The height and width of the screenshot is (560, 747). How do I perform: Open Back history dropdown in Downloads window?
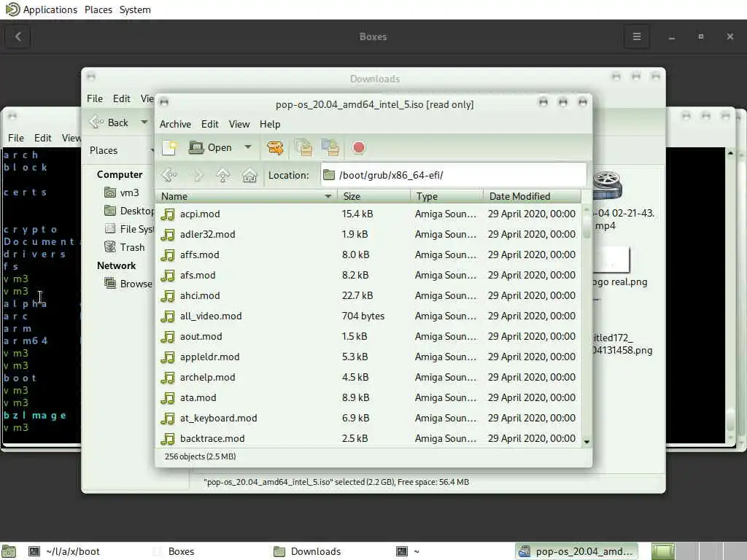[x=144, y=122]
